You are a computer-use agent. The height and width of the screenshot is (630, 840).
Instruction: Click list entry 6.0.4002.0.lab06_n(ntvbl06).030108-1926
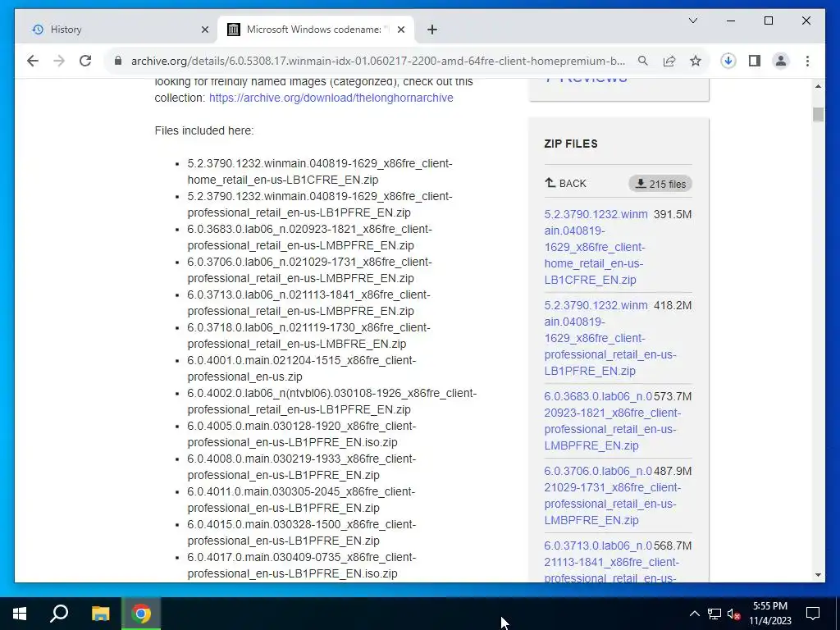332,401
